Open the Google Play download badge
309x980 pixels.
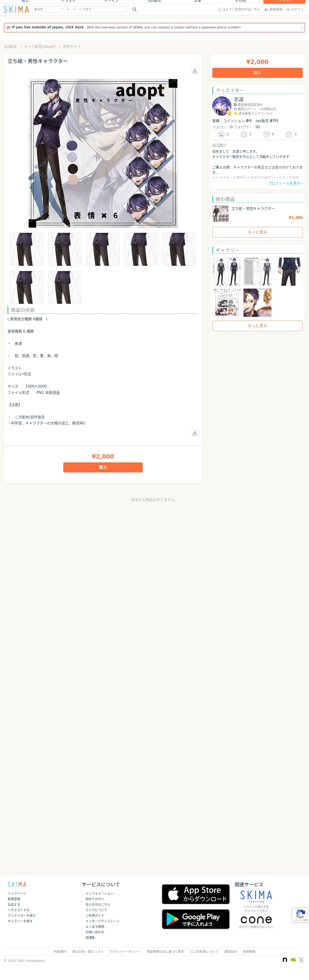[x=195, y=919]
